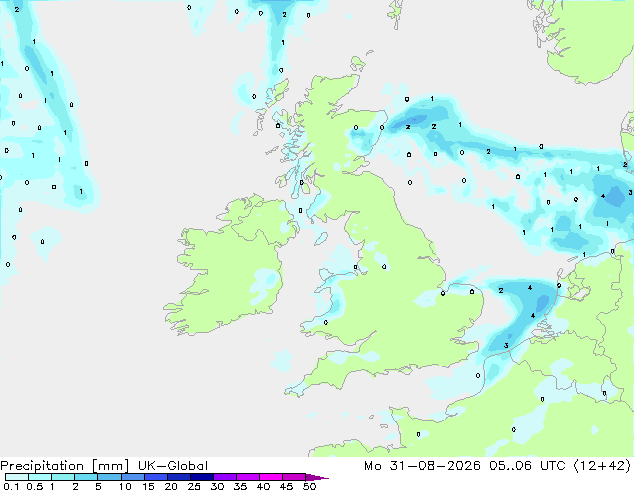This screenshot has width=634, height=490.
Task: Click the "2" value in the top-left corner
Action: pos(17,9)
